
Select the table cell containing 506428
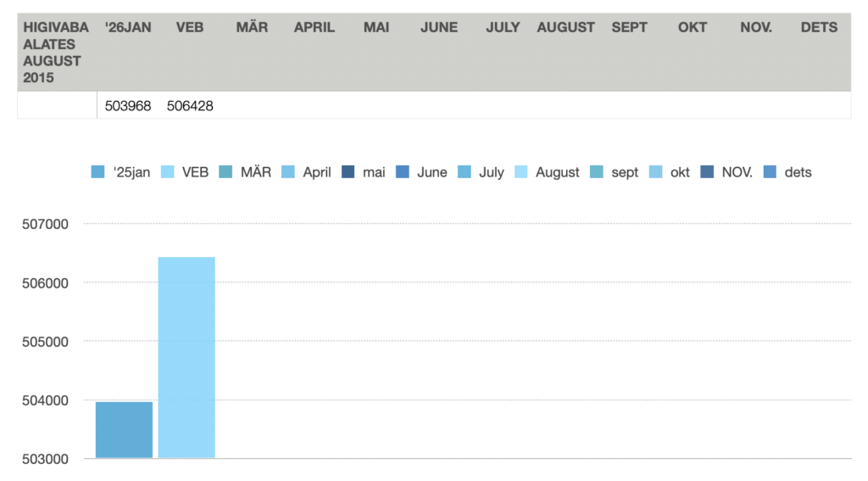pyautogui.click(x=190, y=106)
